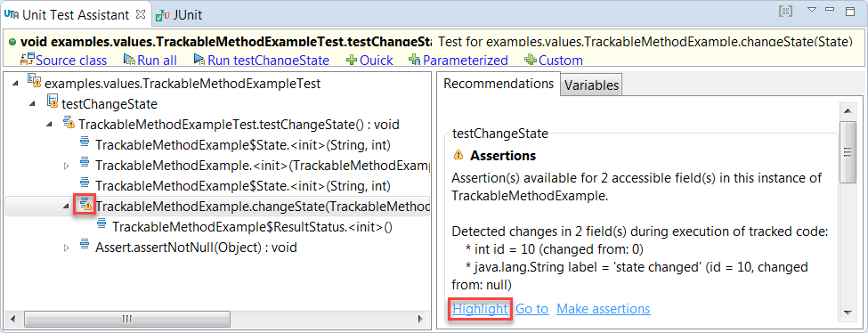Image resolution: width=868 pixels, height=333 pixels.
Task: Click the Source class icon link
Action: coord(28,60)
